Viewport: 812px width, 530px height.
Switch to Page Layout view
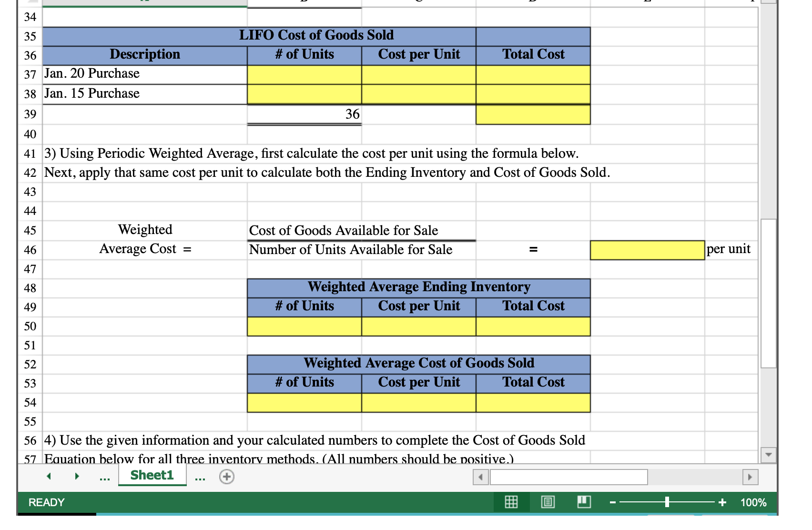click(x=547, y=502)
